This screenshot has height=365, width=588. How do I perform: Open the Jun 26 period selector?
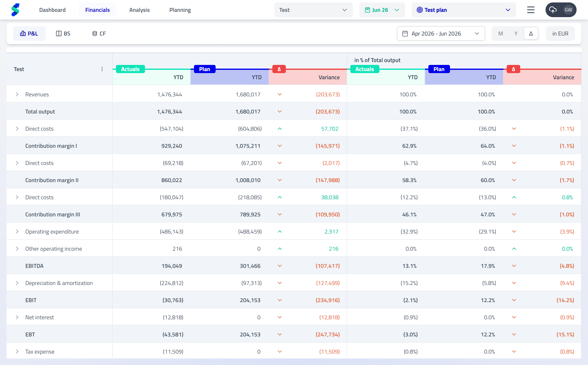(x=382, y=10)
